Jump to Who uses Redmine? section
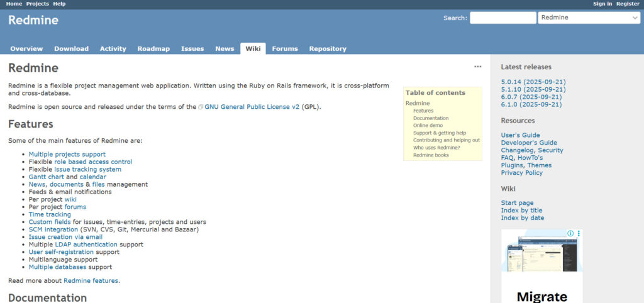The width and height of the screenshot is (644, 303). [x=436, y=148]
